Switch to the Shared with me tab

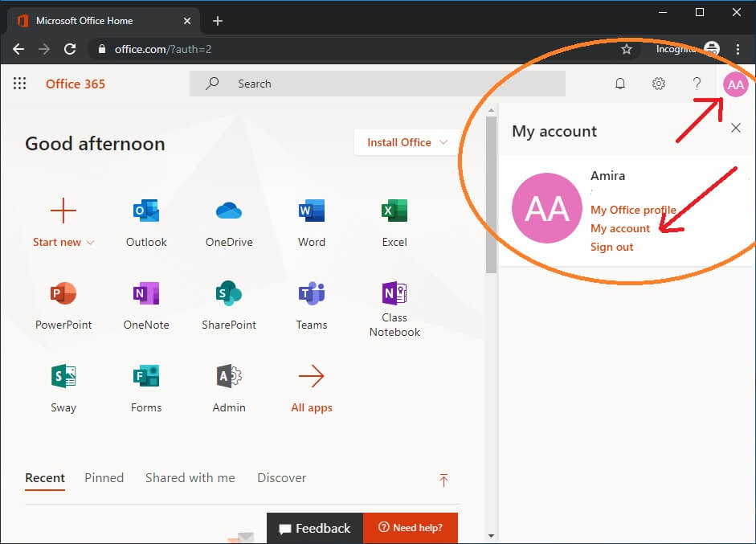[190, 478]
